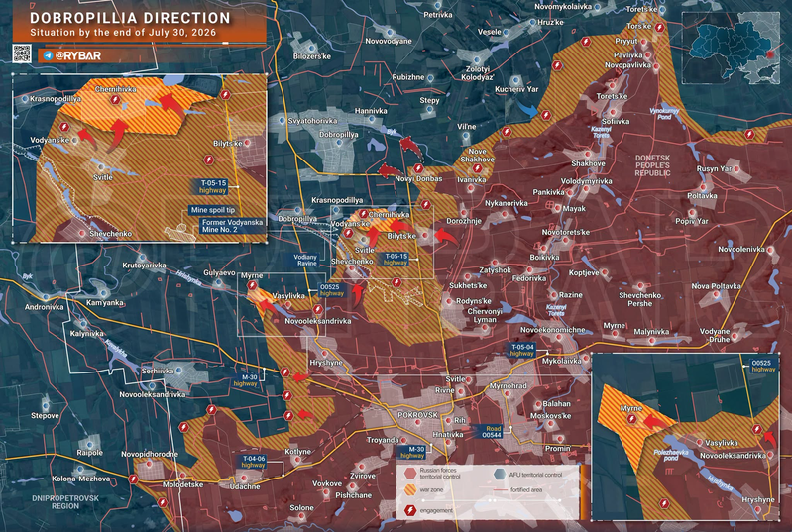Click the Udachne town label

point(245,487)
